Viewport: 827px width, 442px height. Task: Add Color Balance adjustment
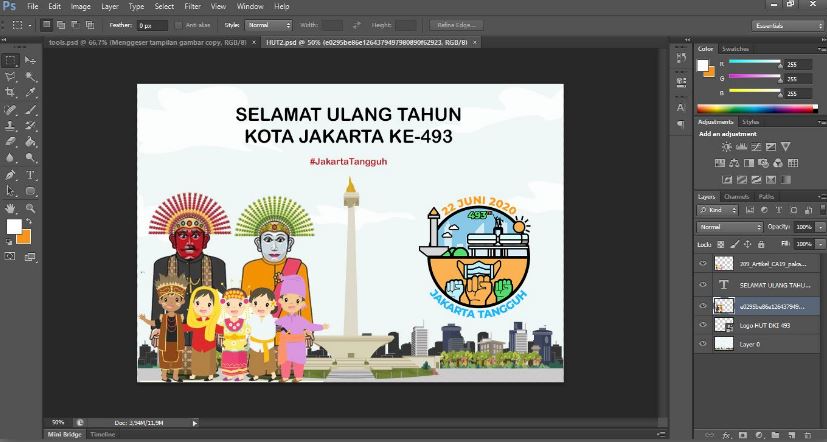point(734,164)
